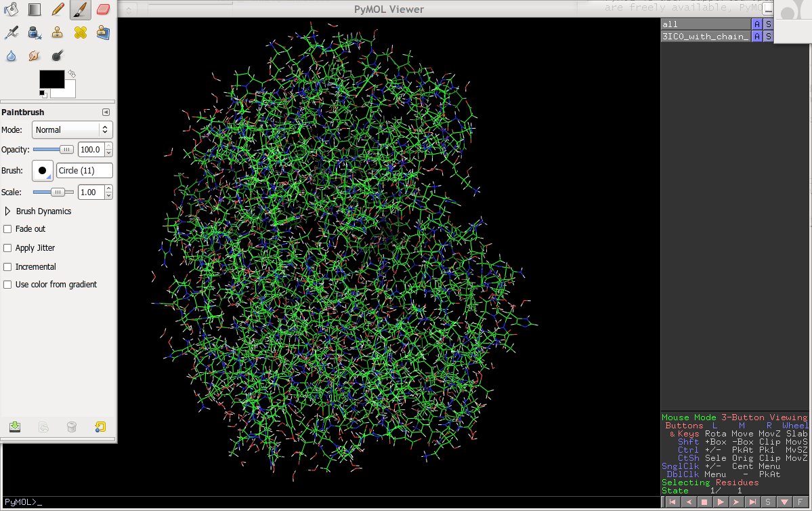
Task: Reset tool options to defaults yellow icon
Action: pyautogui.click(x=100, y=426)
